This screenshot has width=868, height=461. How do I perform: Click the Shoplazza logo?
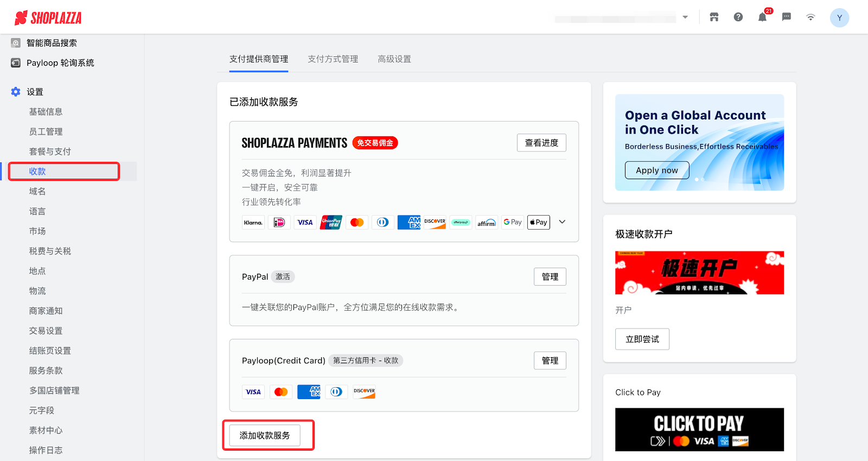[x=48, y=18]
